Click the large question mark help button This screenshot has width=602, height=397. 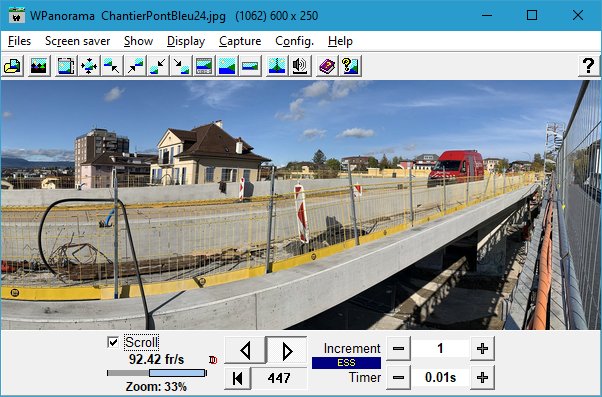click(589, 66)
